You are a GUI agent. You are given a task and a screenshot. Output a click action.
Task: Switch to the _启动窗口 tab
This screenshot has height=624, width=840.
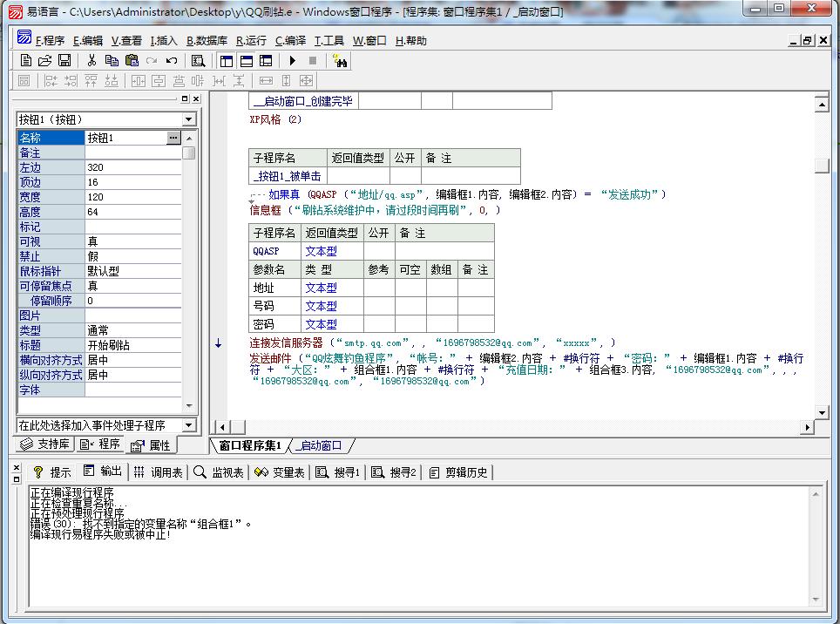(319, 446)
